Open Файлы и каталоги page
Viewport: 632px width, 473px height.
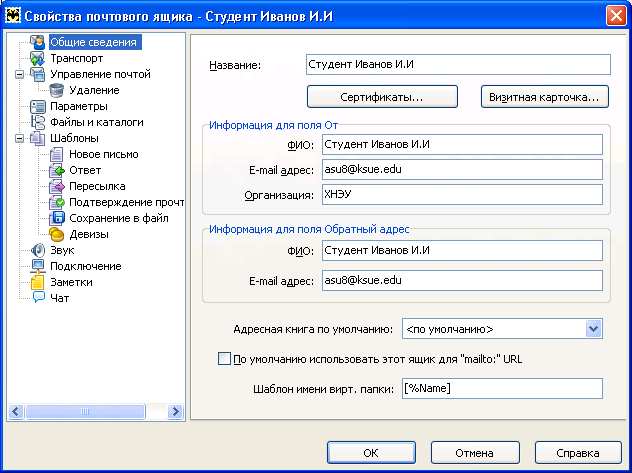97,122
